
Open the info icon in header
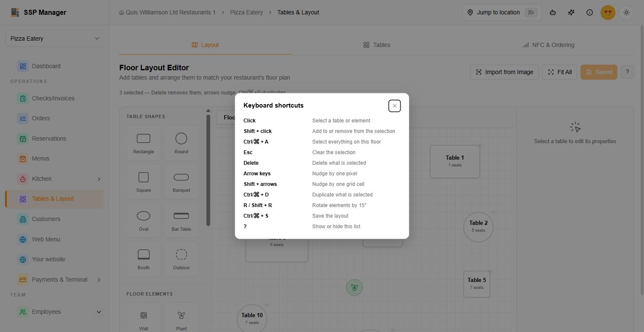tap(589, 12)
